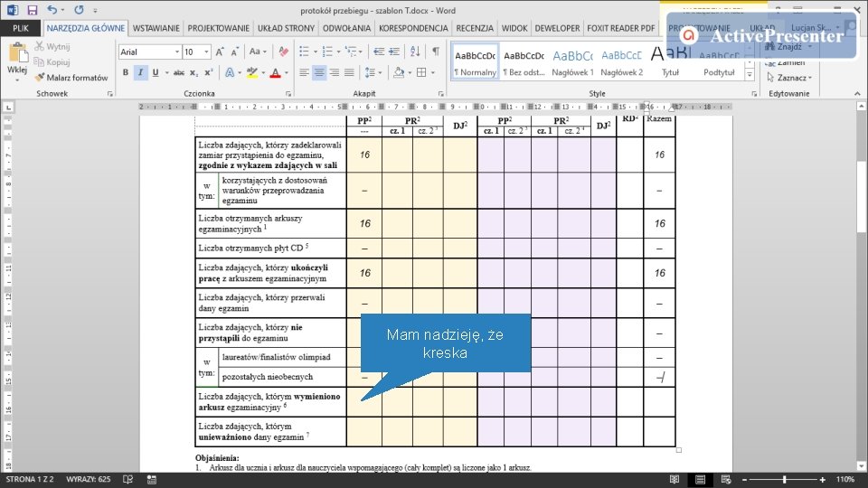Click the Kopiuj button

[x=52, y=62]
